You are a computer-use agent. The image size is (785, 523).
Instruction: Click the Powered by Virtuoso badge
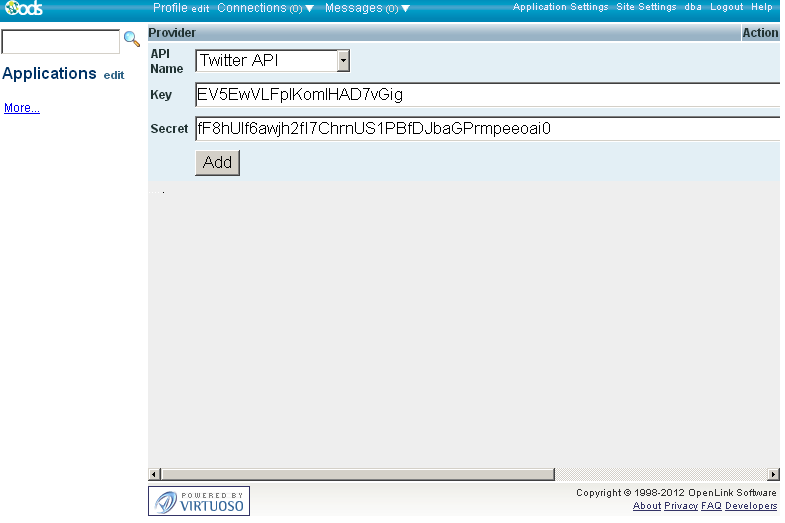tap(199, 500)
